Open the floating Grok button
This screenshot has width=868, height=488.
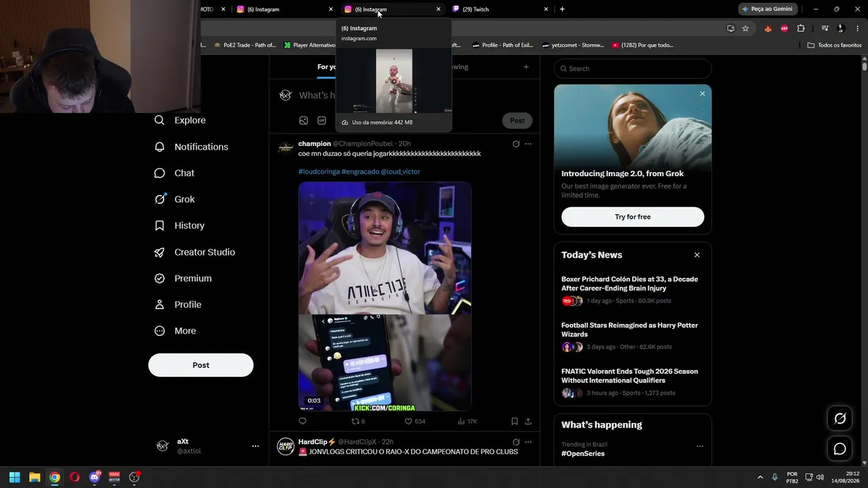(840, 419)
